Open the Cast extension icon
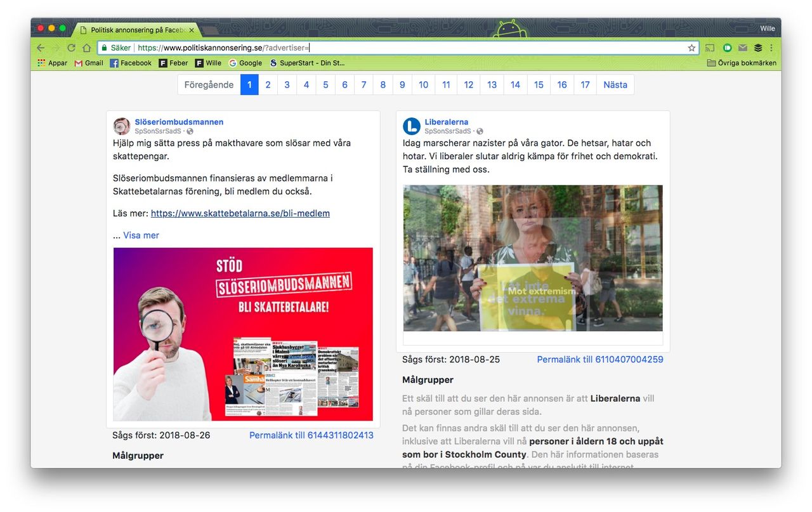The width and height of the screenshot is (812, 512). coord(710,48)
